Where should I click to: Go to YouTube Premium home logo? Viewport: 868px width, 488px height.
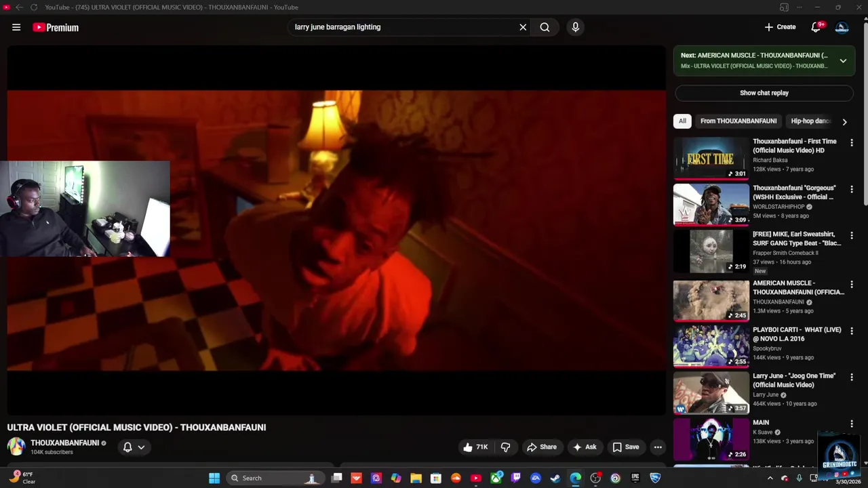click(56, 27)
